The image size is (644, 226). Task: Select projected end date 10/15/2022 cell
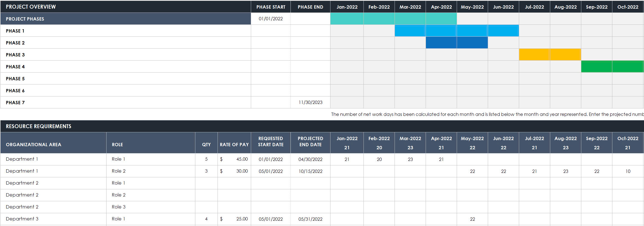pyautogui.click(x=310, y=171)
